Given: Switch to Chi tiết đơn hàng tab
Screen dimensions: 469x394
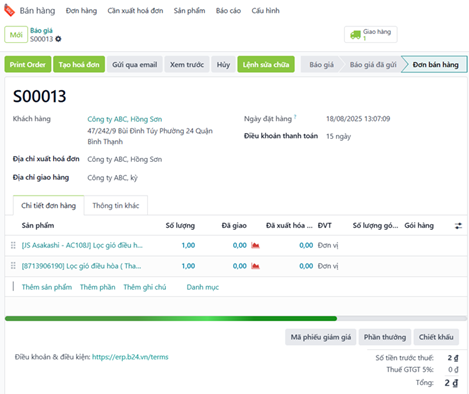Looking at the screenshot, I should coord(49,205).
